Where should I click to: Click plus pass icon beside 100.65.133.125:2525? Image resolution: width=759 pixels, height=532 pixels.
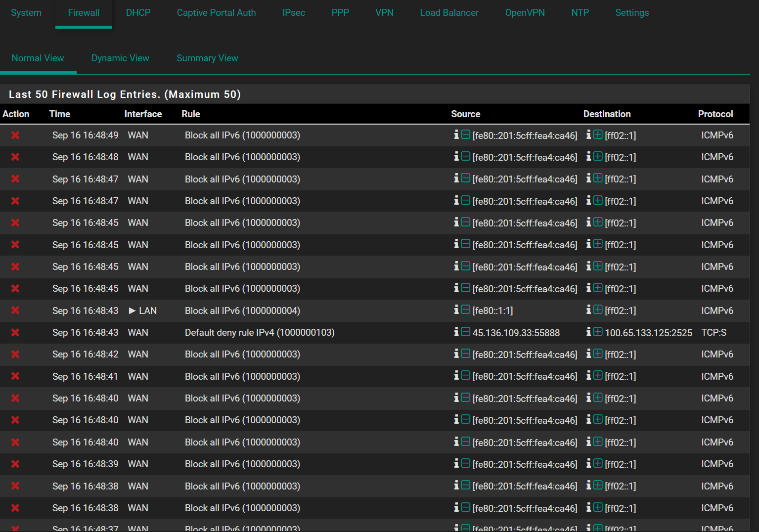598,332
